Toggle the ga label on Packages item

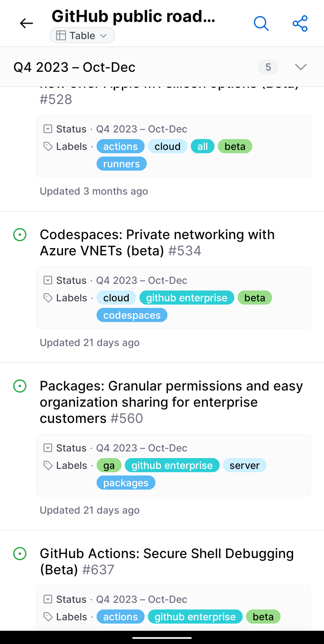pos(109,465)
